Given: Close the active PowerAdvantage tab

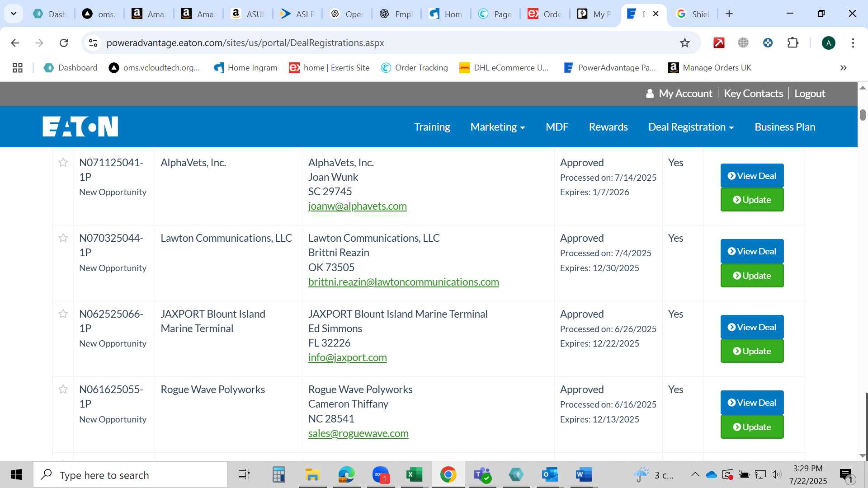Looking at the screenshot, I should pos(656,14).
